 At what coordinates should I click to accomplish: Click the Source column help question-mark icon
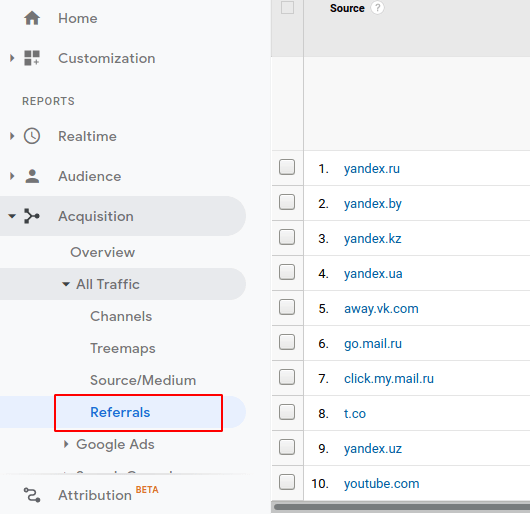click(377, 8)
